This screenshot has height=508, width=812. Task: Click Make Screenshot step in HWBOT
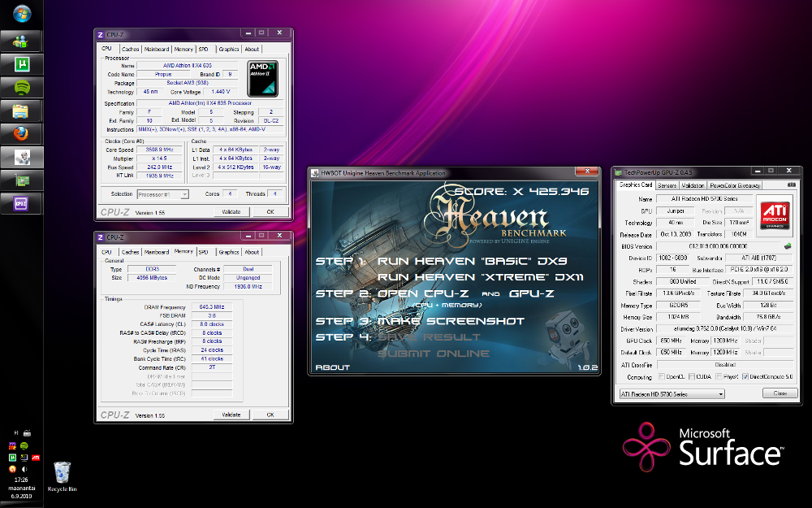(450, 321)
